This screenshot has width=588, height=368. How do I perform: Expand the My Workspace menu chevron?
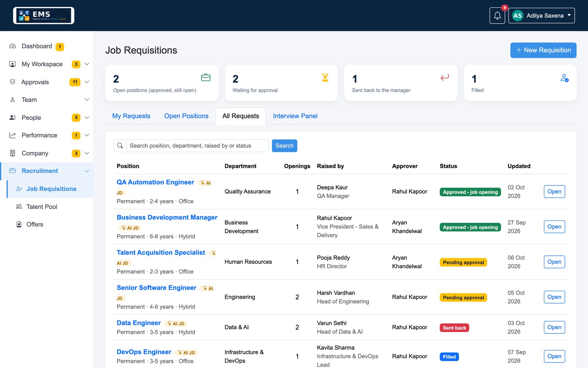[x=87, y=64]
